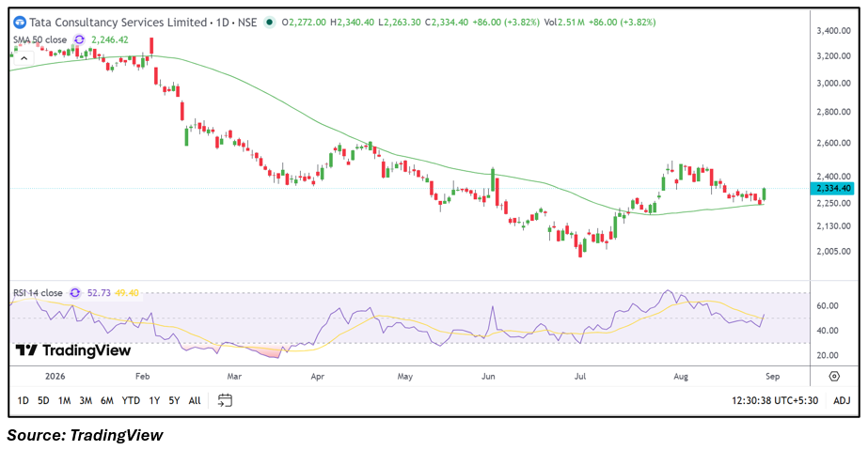
Task: Select the 5Y time range
Action: pyautogui.click(x=174, y=401)
